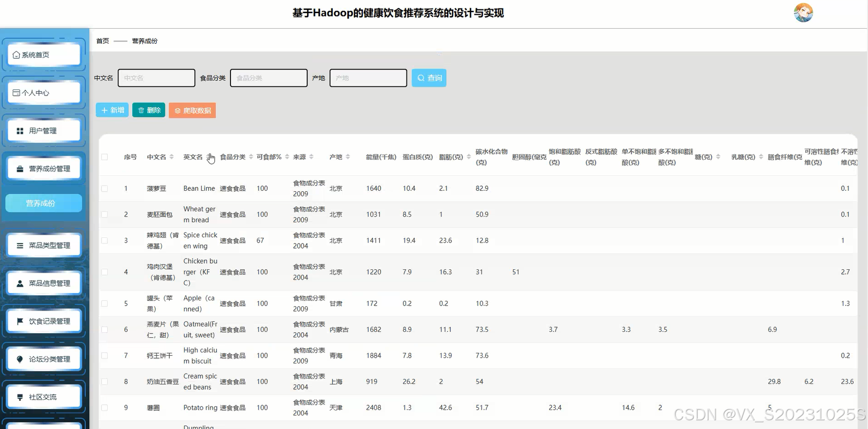Viewport: 868px width, 429px height.
Task: Click the magnifier icon on 查询 button
Action: [x=421, y=78]
